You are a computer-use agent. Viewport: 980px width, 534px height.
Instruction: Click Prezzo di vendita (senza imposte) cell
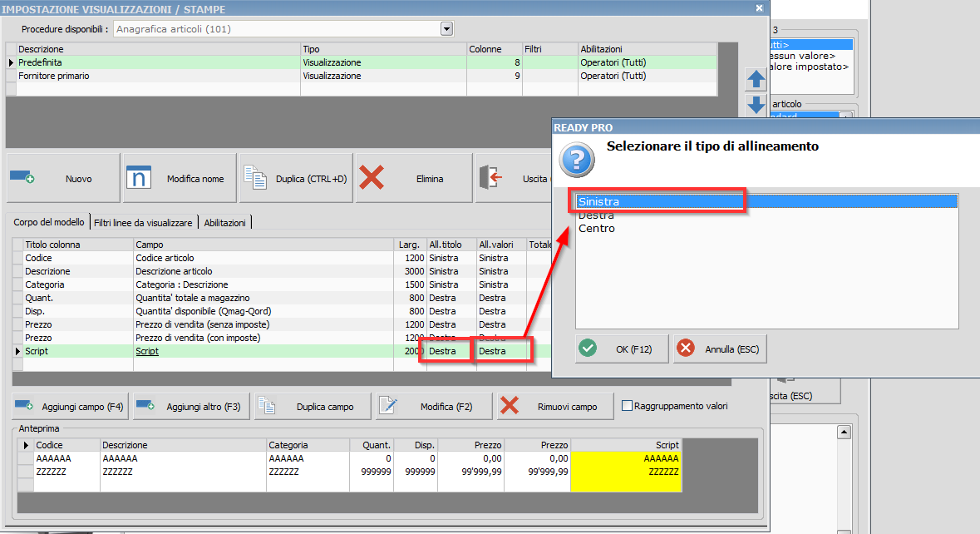pos(263,324)
